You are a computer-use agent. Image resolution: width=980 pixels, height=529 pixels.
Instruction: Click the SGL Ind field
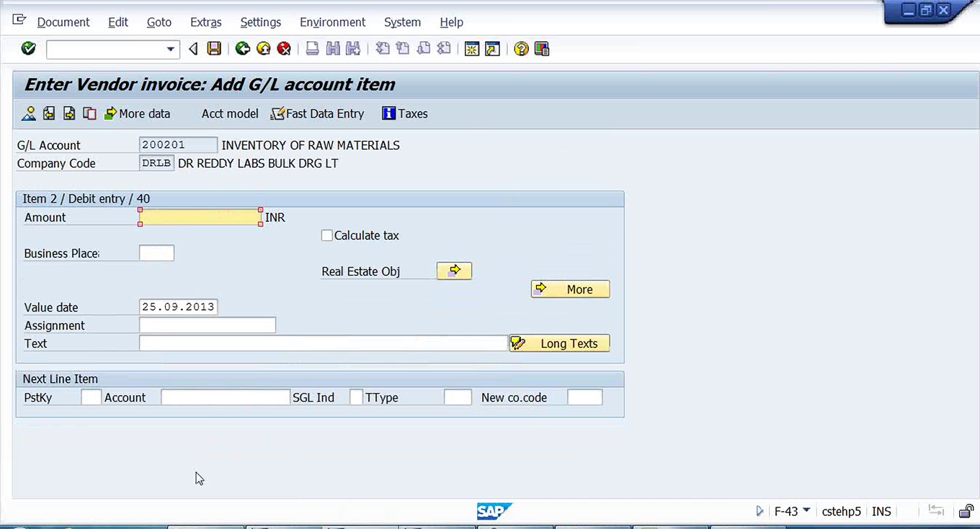pos(356,397)
